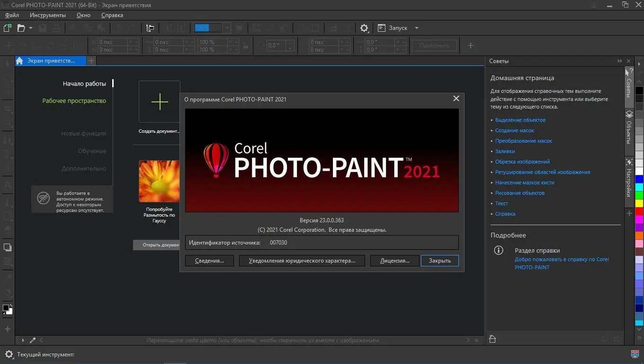Select the Рабочее пространство section

pos(75,100)
